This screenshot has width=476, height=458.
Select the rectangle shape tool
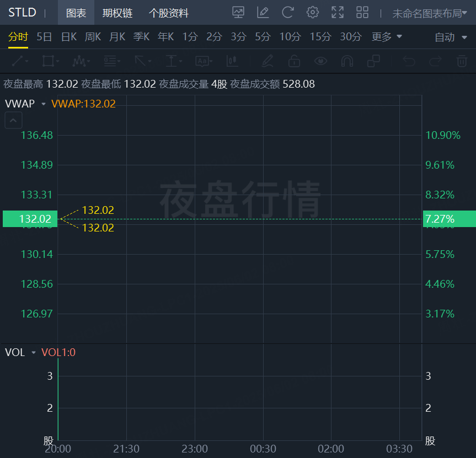(48, 61)
